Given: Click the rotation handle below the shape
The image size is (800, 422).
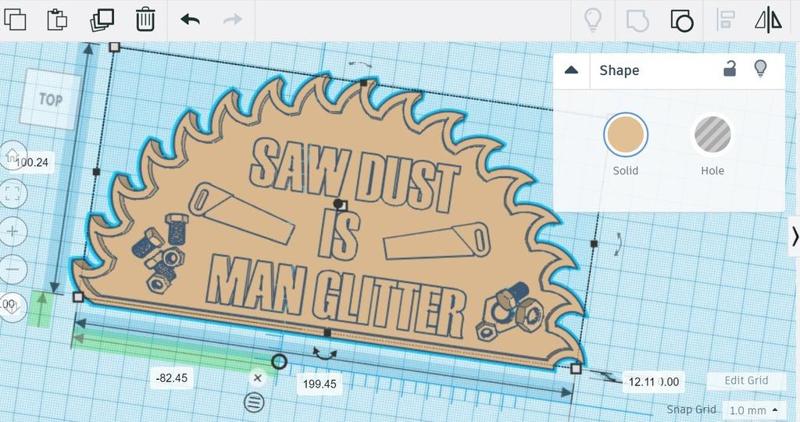Looking at the screenshot, I should [x=324, y=353].
